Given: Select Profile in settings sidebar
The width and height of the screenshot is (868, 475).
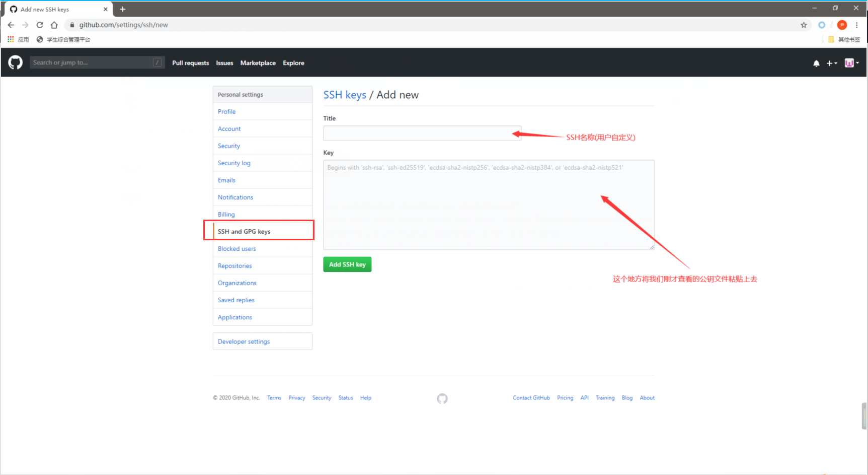Looking at the screenshot, I should (263, 112).
